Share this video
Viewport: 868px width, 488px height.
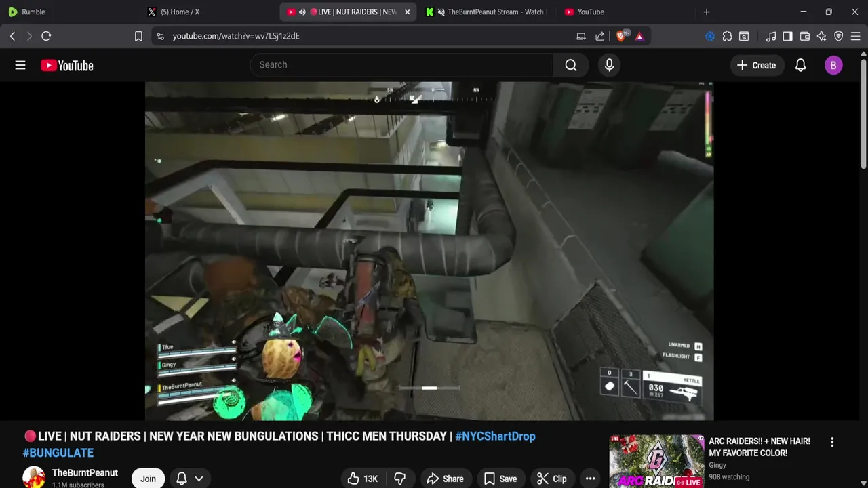point(445,479)
